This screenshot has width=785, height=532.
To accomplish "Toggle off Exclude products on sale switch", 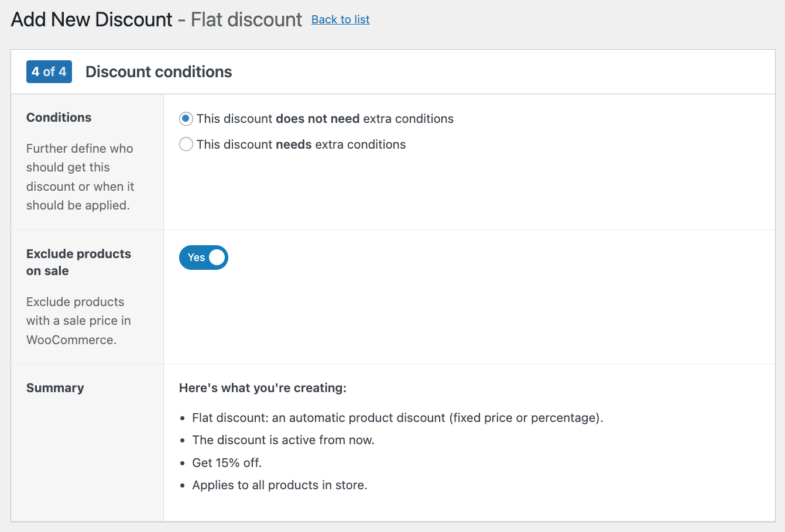I will point(204,258).
